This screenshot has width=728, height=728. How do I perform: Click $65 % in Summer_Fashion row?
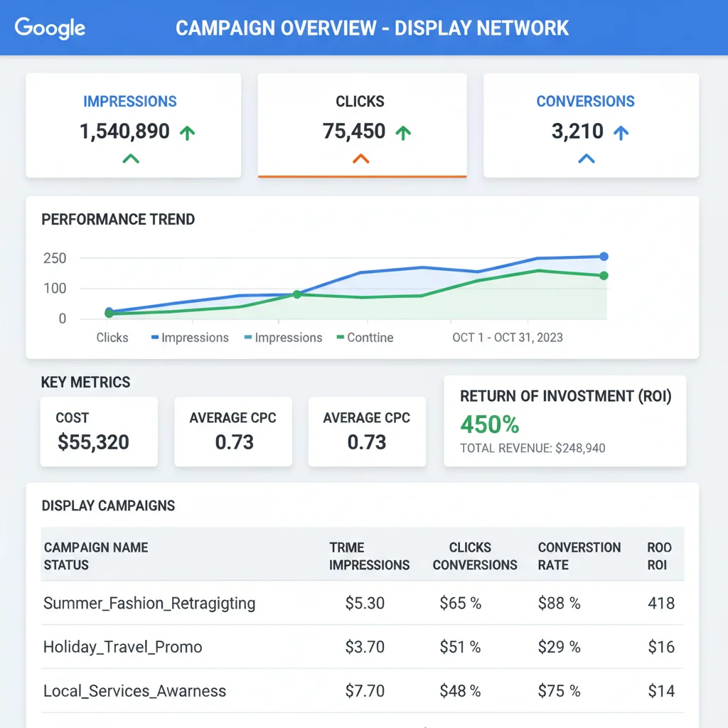click(461, 603)
